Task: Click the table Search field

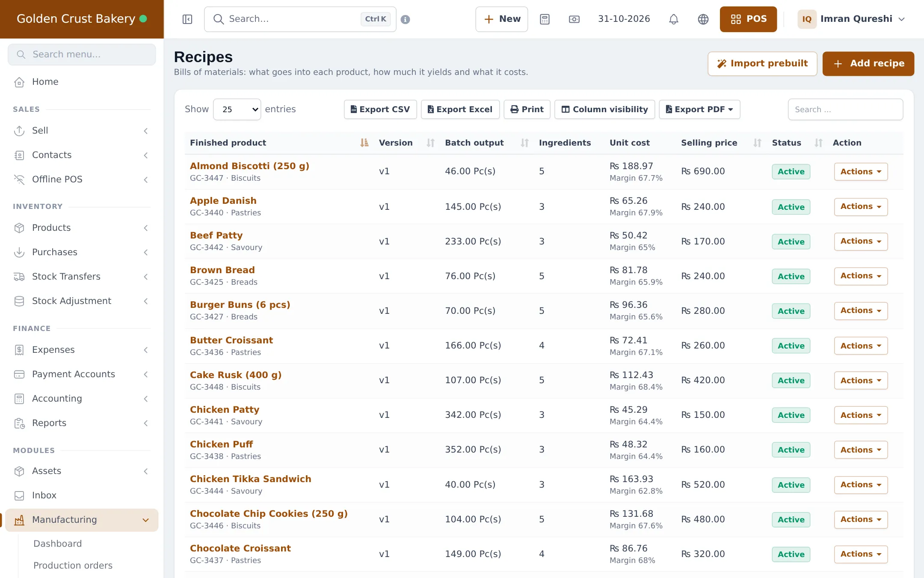Action: tap(845, 109)
